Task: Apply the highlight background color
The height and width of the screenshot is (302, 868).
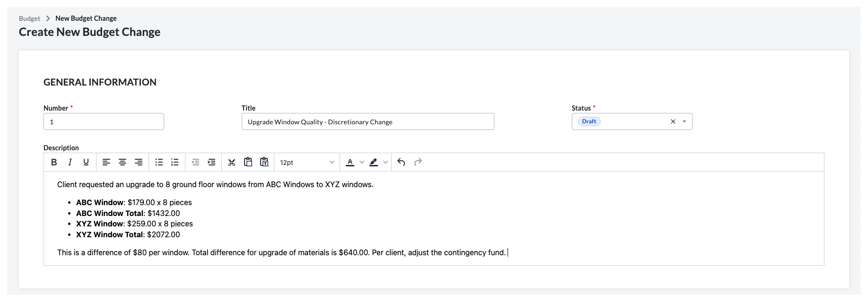Action: [374, 162]
